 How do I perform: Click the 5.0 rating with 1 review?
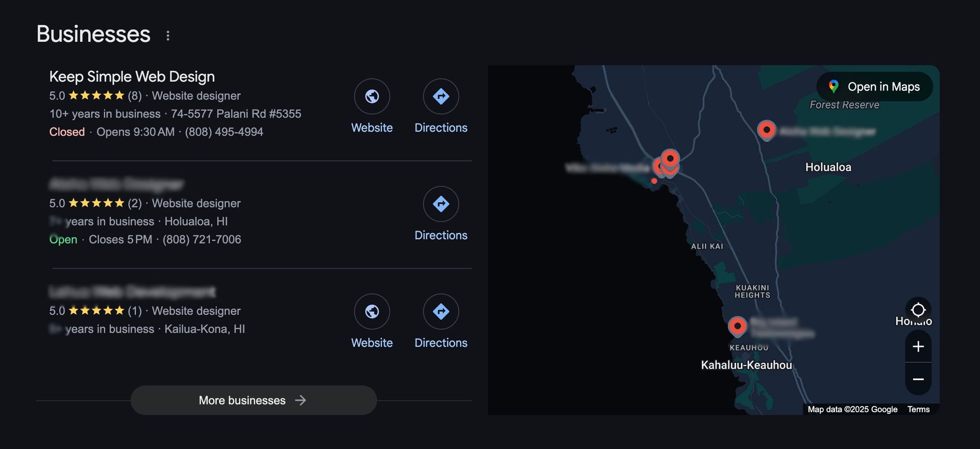pos(95,311)
